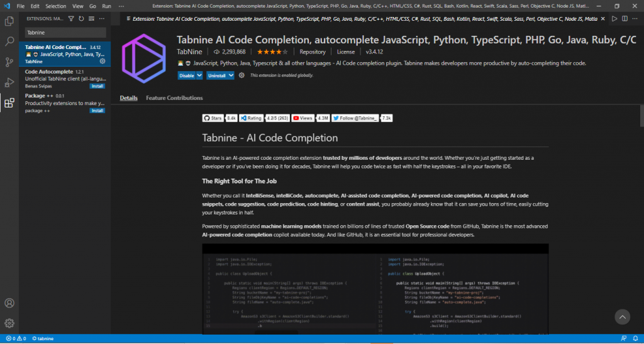Open the Disable dropdown arrow
Image resolution: width=644 pixels, height=344 pixels.
(199, 75)
